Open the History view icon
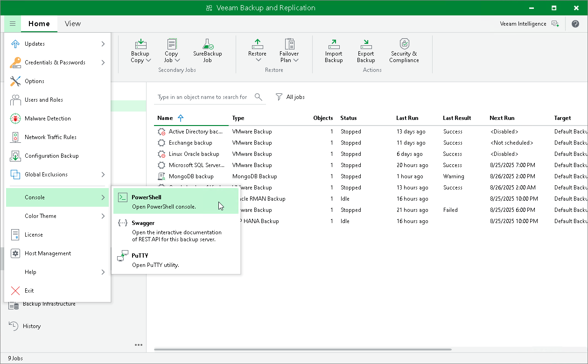Viewport: 588px width, 364px height. point(14,326)
